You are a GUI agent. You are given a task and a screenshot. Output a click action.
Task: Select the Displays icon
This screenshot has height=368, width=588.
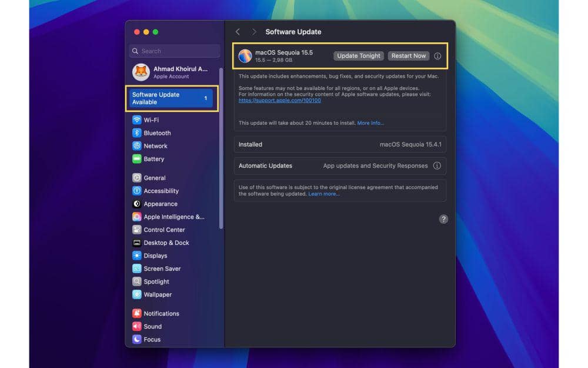(x=137, y=256)
